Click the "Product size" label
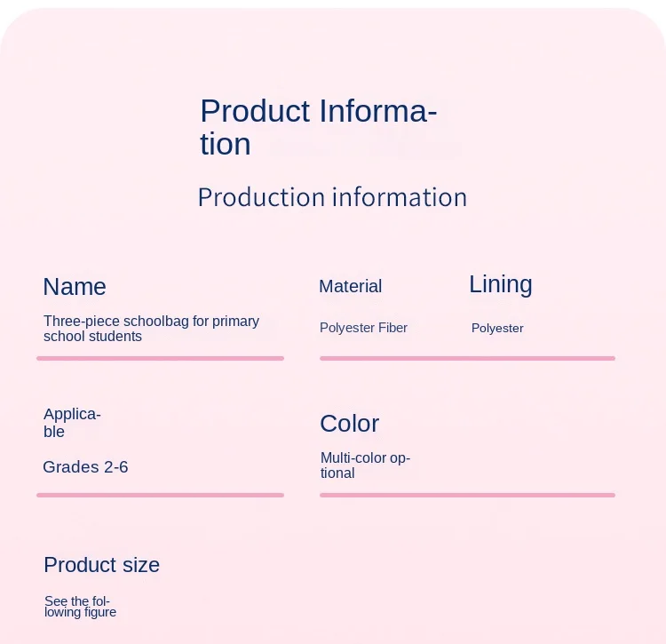This screenshot has height=644, width=666. coord(101,565)
